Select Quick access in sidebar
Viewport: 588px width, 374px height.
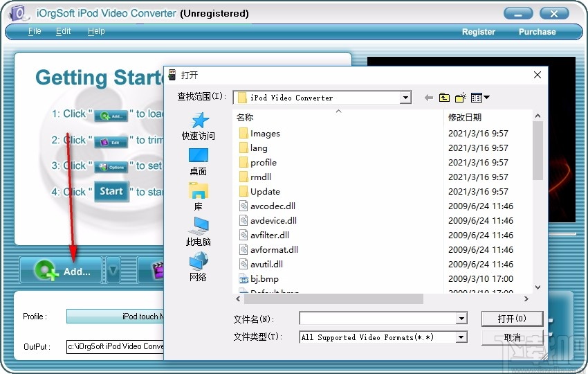point(198,126)
